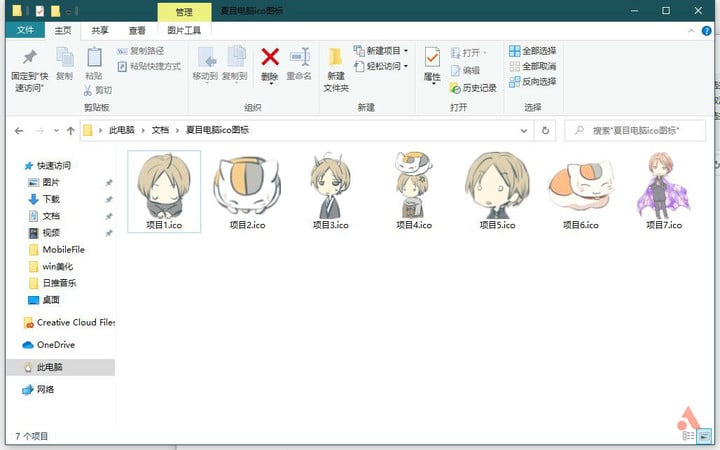Click 编辑 in the ribbon
This screenshot has height=450, width=720.
click(465, 70)
